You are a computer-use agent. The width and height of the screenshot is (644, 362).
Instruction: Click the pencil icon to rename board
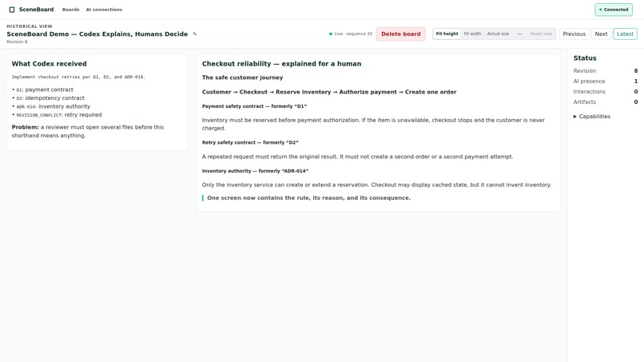195,34
